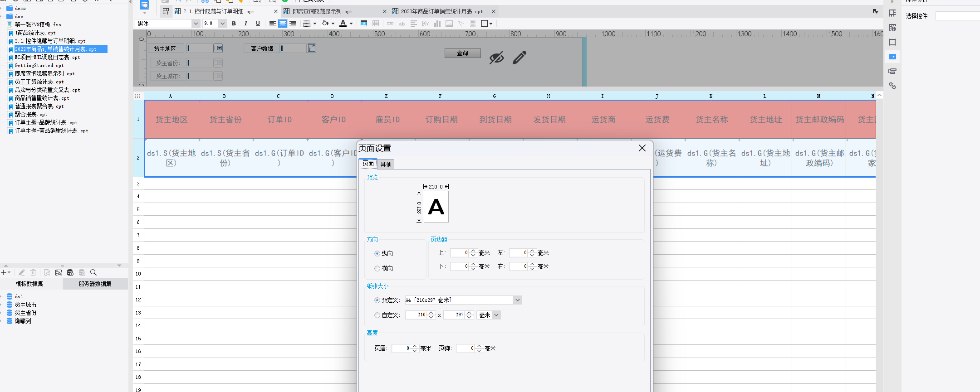
Task: Switch to the 其他 tab in page setup
Action: (x=386, y=164)
